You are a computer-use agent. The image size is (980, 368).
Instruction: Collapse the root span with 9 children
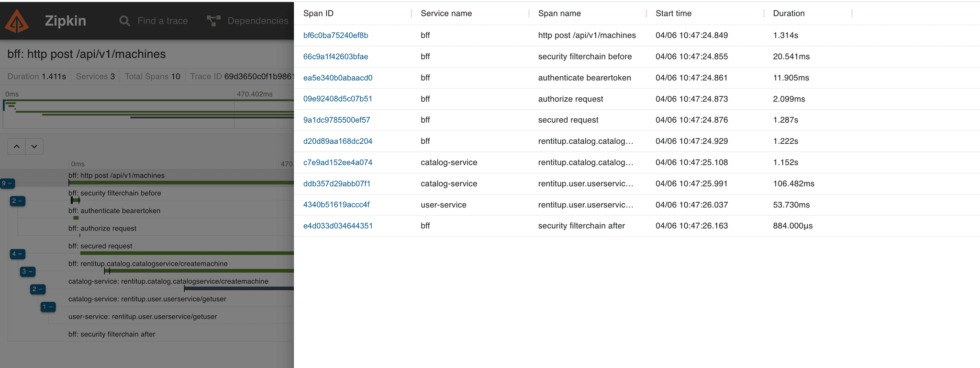7,184
